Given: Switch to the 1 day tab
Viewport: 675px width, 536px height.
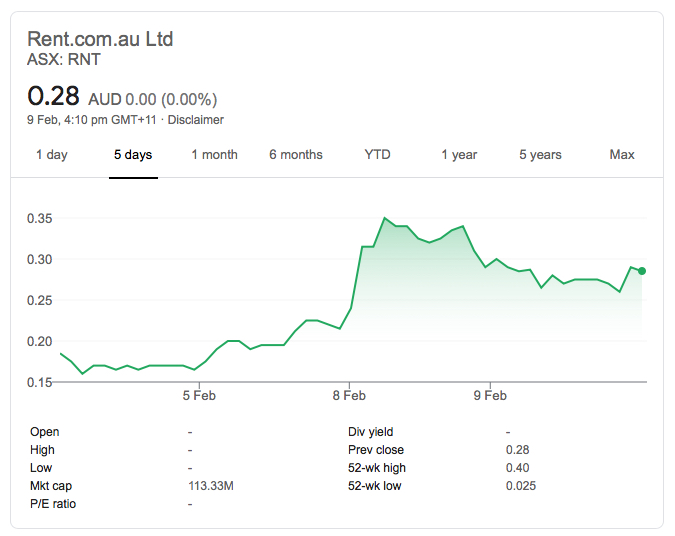Looking at the screenshot, I should coord(52,155).
